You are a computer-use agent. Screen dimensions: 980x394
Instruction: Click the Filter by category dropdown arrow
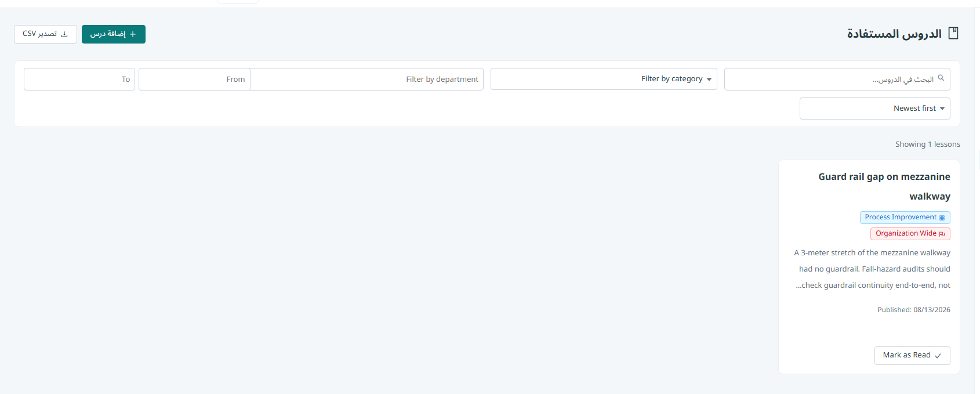point(709,79)
